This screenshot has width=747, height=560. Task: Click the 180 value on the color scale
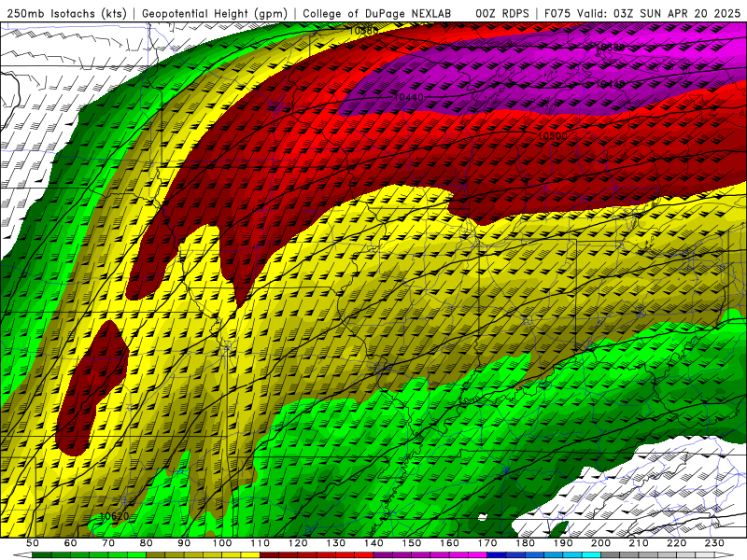525,543
